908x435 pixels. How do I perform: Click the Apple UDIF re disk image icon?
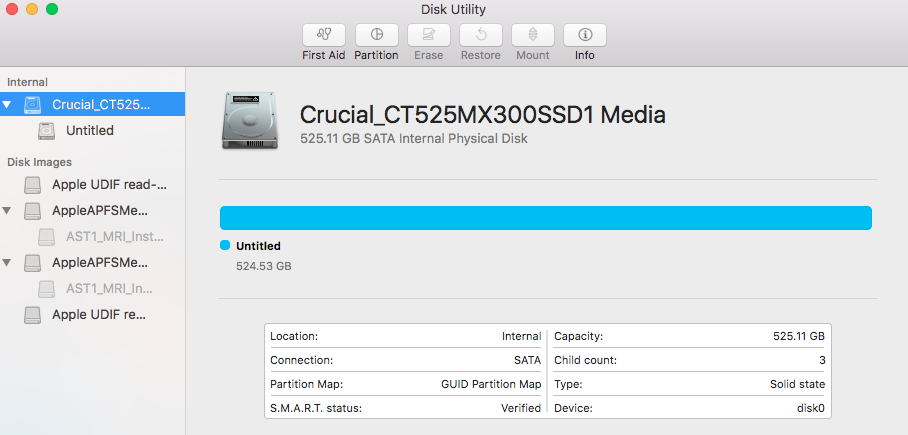pos(32,315)
